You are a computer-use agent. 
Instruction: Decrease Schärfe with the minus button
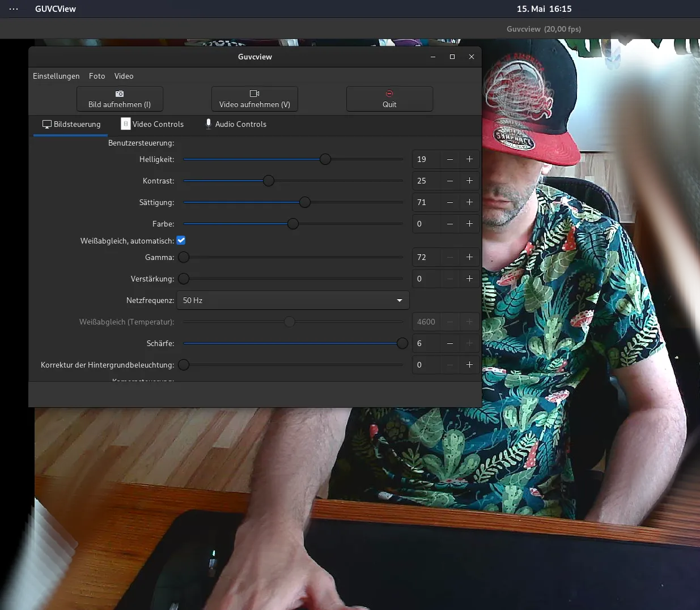(450, 343)
